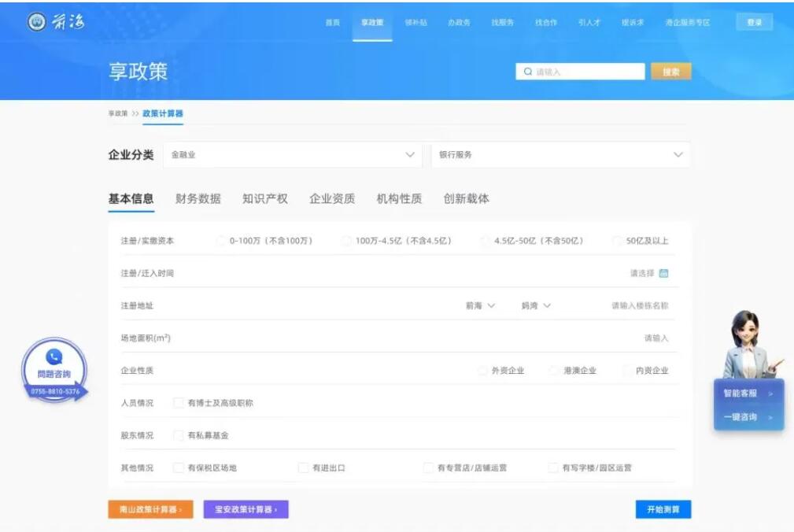Click the magnifier icon in search box

point(529,72)
